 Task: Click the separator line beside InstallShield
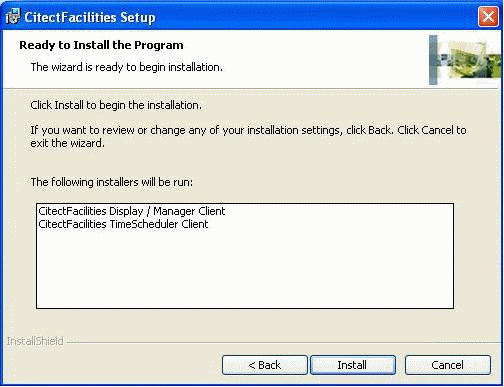pos(283,342)
